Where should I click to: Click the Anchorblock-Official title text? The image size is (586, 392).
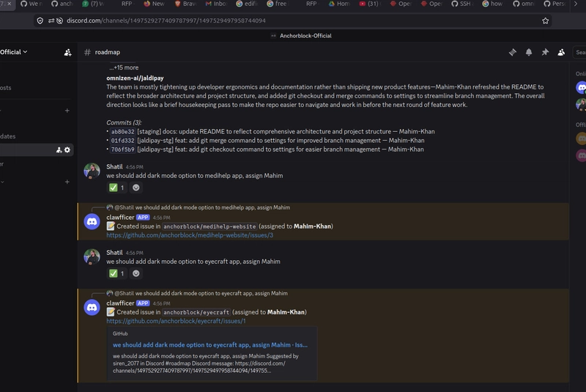(x=305, y=36)
